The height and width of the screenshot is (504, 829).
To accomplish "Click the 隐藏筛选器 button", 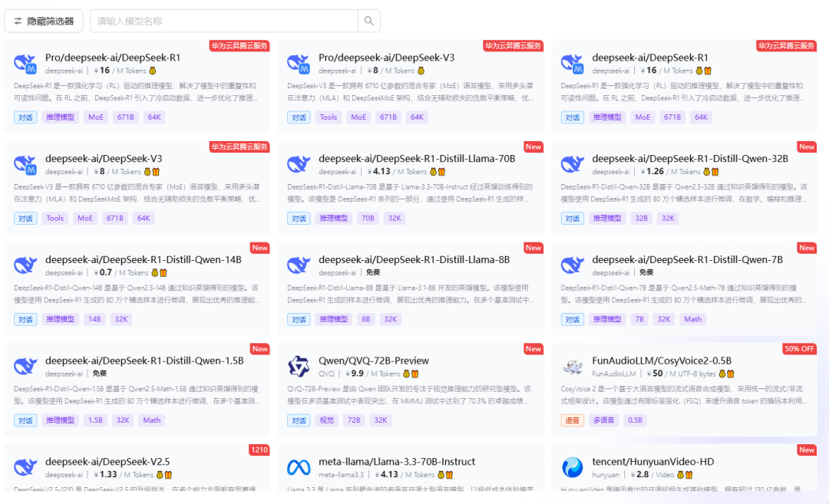I will pyautogui.click(x=43, y=21).
